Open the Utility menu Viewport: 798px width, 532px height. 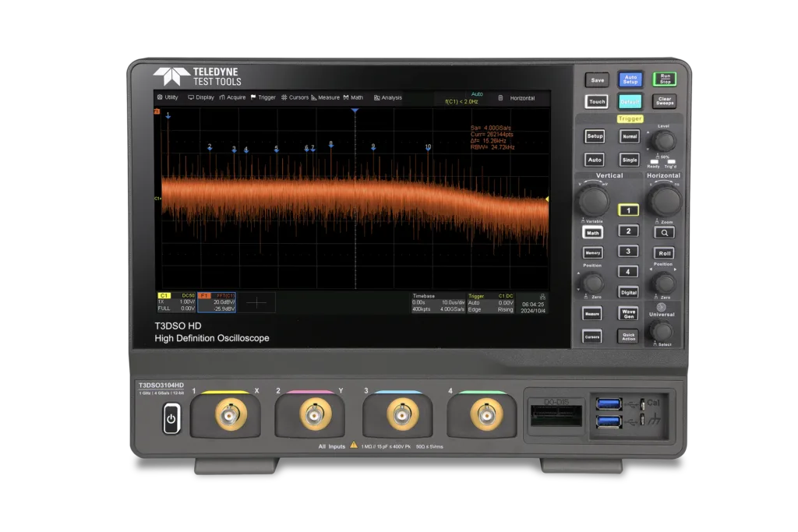[x=168, y=97]
